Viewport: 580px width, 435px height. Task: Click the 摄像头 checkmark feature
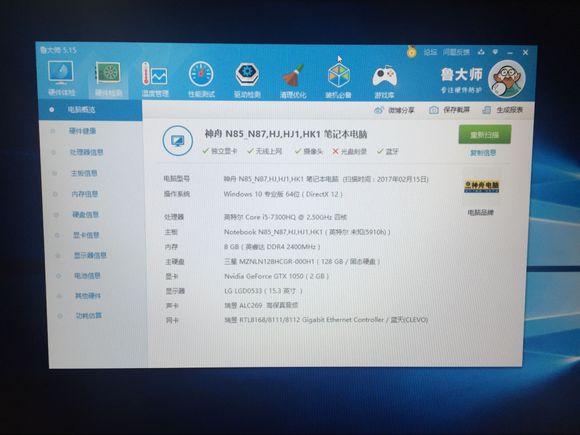click(309, 151)
